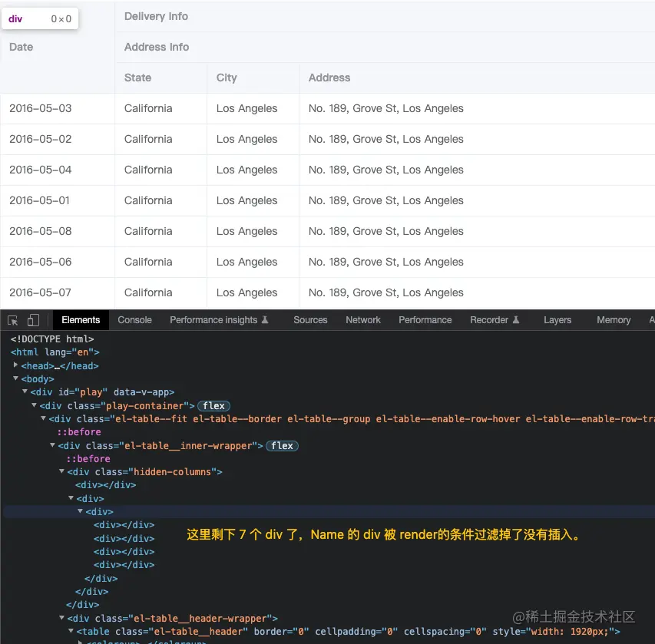Open the Memory panel
This screenshot has height=644, width=655.
click(613, 320)
